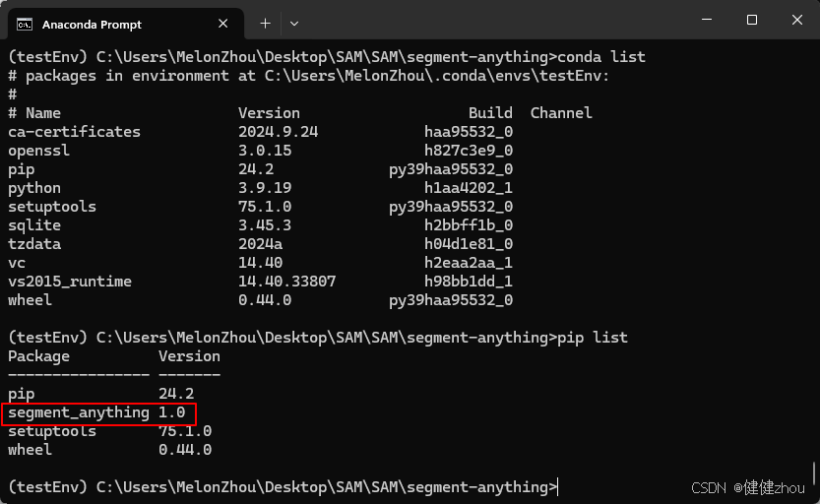Click build string h2eaa2aa_1
The width and height of the screenshot is (820, 504).
click(x=469, y=263)
